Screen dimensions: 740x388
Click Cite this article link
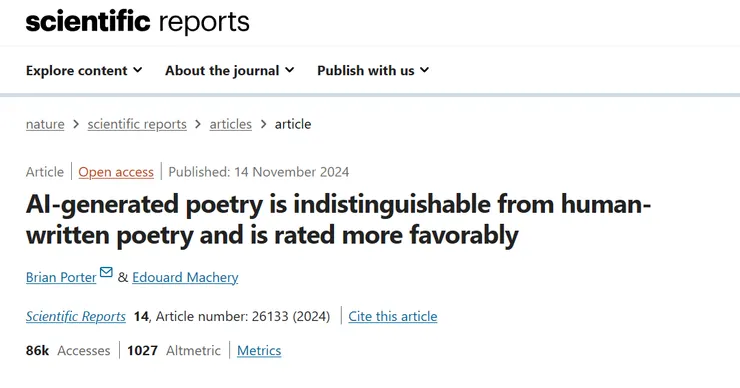point(393,316)
